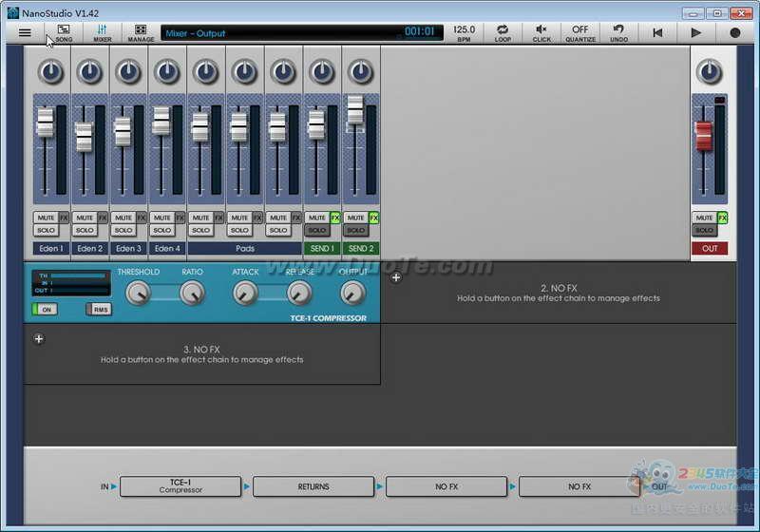Open FX for Eden 3 channel
The image size is (760, 532).
142,218
